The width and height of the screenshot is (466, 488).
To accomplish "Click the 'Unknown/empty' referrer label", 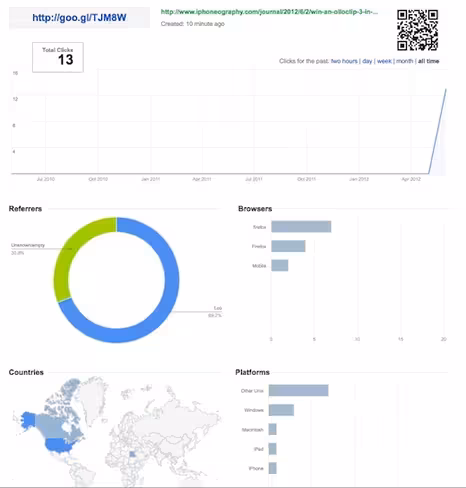I will tap(28, 245).
